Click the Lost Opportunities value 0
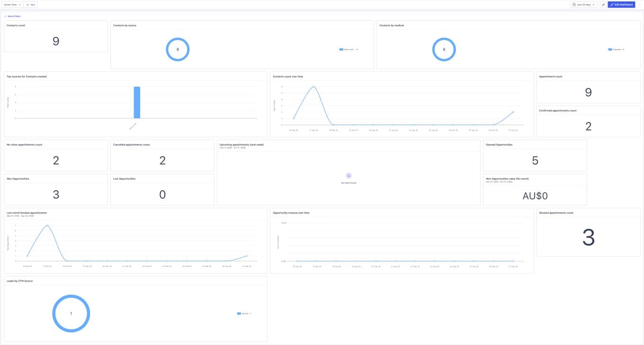The height and width of the screenshot is (345, 644). coord(162,195)
